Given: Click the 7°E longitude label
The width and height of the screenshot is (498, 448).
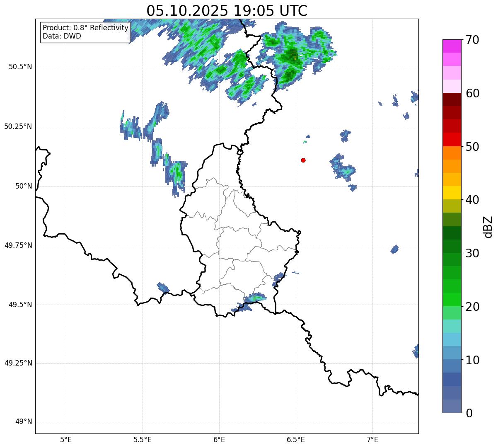Looking at the screenshot, I should pos(373,440).
